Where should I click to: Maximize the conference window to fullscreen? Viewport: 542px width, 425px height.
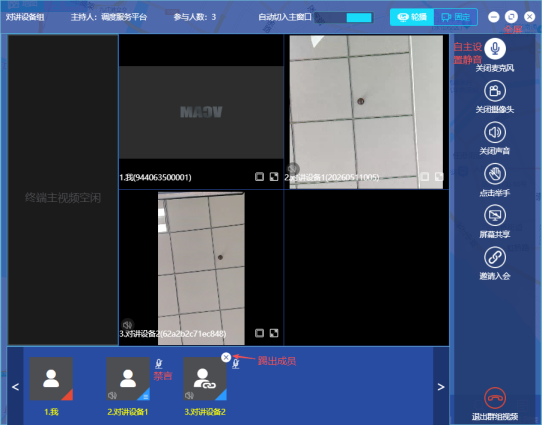pos(511,17)
